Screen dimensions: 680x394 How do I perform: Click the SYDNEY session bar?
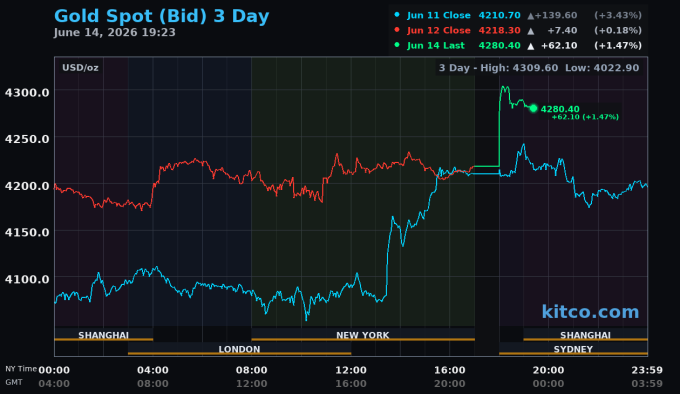573,348
